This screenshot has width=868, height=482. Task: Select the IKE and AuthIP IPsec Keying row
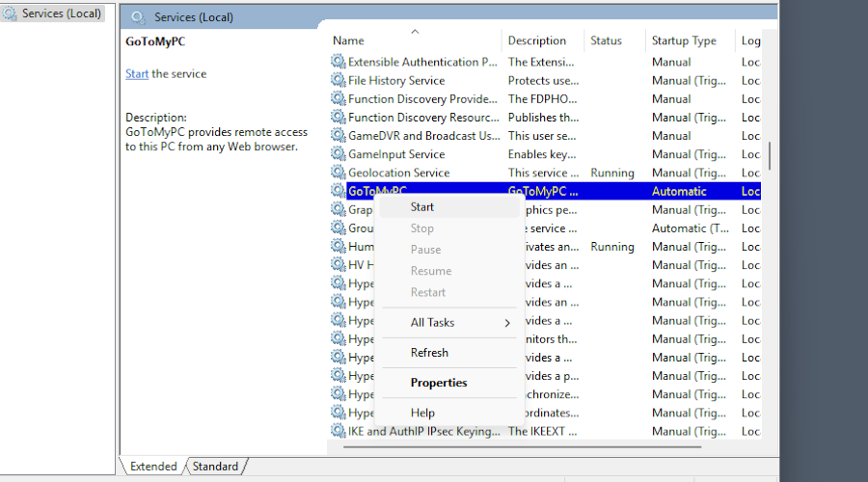coord(545,431)
